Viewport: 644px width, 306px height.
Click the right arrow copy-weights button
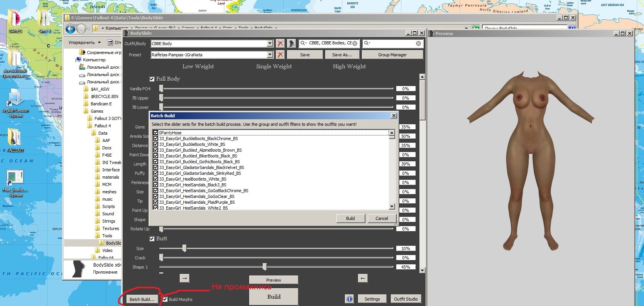185,278
